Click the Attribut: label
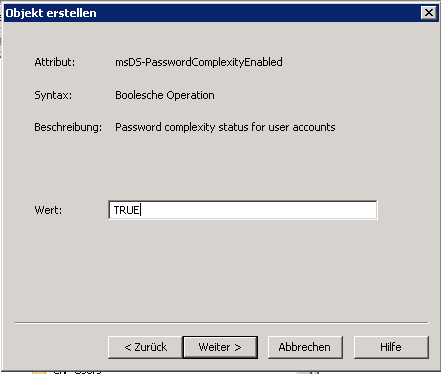The image size is (441, 374). pyautogui.click(x=55, y=62)
